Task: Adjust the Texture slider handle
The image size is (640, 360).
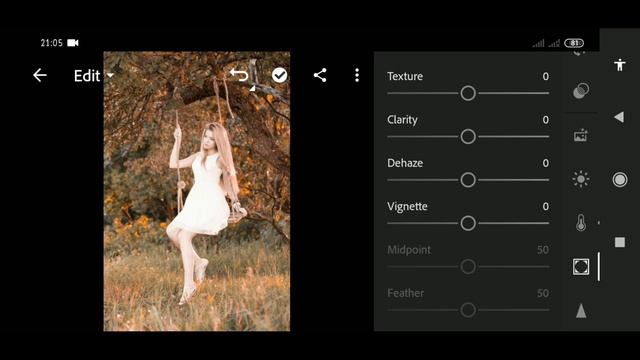Action: 468,93
